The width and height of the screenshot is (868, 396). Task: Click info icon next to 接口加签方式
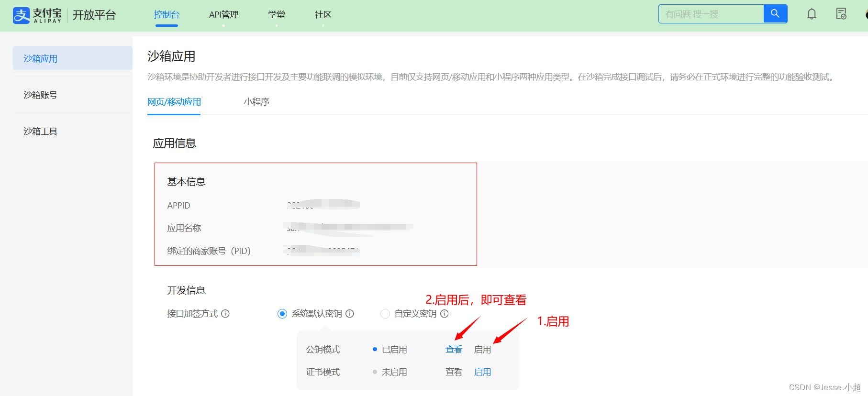[x=225, y=314]
